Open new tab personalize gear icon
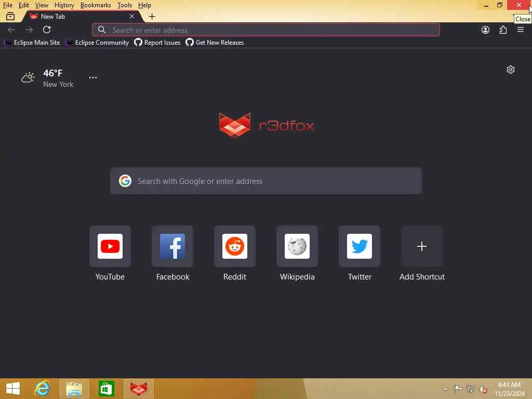The image size is (532, 399). pyautogui.click(x=510, y=70)
